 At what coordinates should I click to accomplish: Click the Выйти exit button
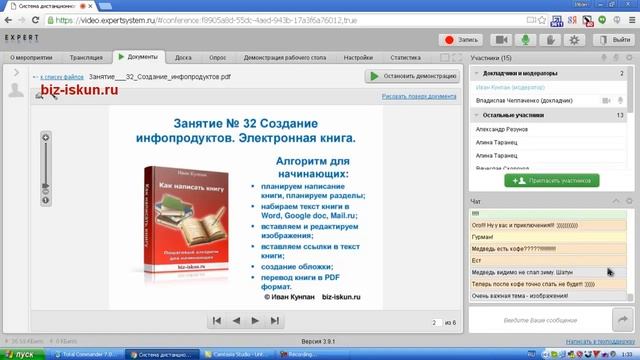click(x=614, y=40)
